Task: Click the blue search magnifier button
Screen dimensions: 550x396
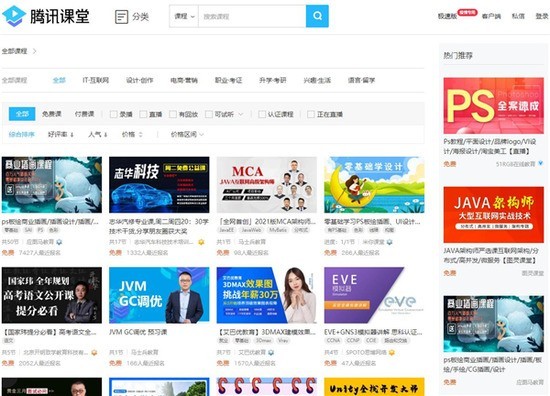Action: pyautogui.click(x=317, y=16)
